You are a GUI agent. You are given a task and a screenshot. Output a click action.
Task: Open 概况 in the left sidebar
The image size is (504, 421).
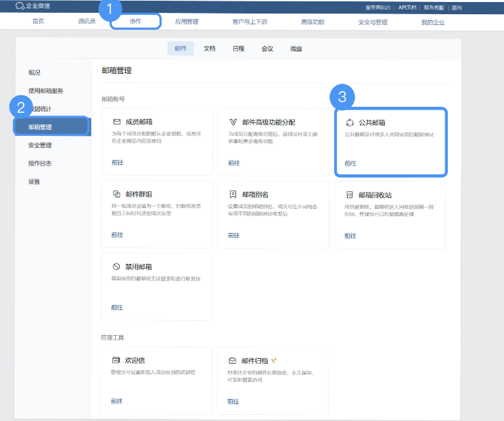[35, 72]
